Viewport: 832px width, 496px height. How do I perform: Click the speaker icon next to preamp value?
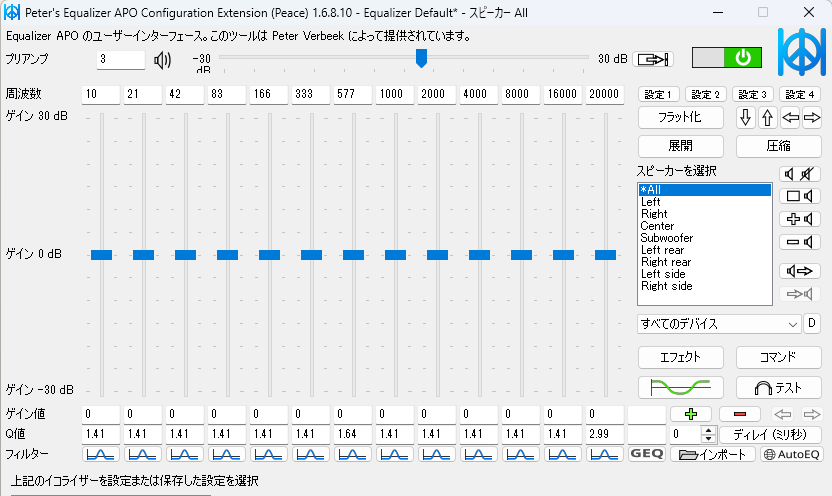click(x=162, y=60)
